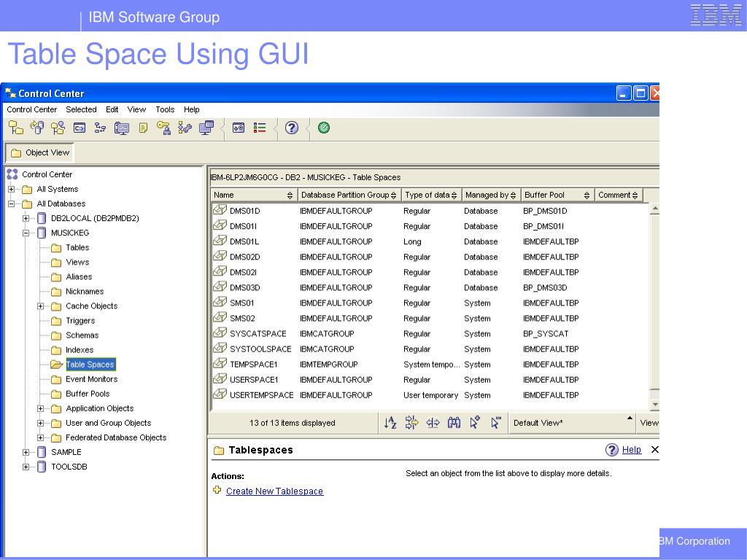Image resolution: width=747 pixels, height=560 pixels.
Task: Open the Selected menu
Action: (x=81, y=109)
